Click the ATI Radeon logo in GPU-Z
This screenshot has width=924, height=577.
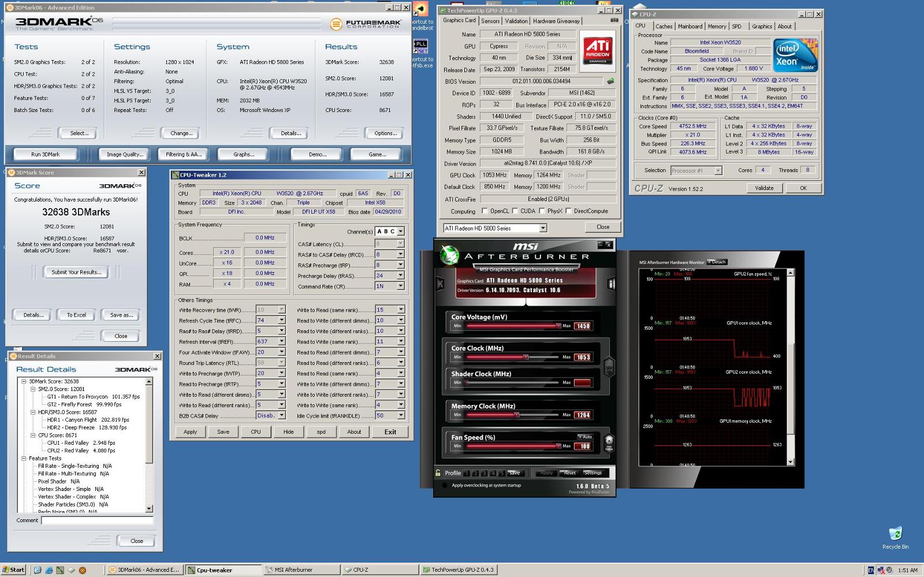pos(598,50)
